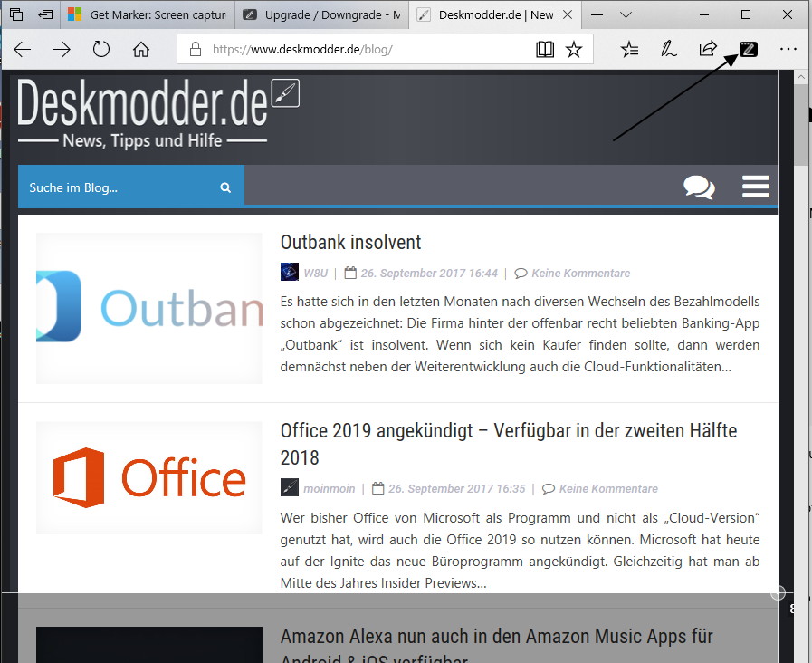Open Reading view book icon

click(545, 50)
